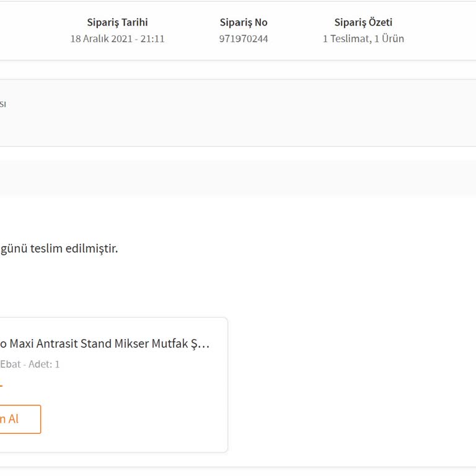Viewport: 476px width, 476px height.
Task: Select the order number 971970244
Action: pyautogui.click(x=244, y=38)
